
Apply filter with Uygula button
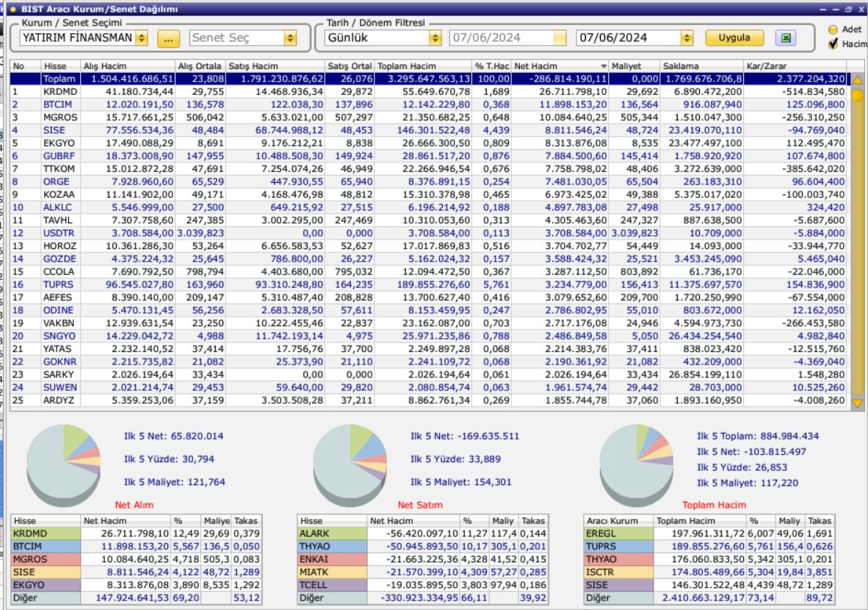734,37
